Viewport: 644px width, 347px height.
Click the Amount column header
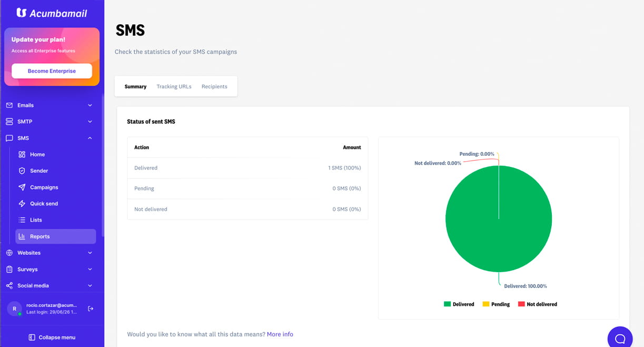pos(352,147)
